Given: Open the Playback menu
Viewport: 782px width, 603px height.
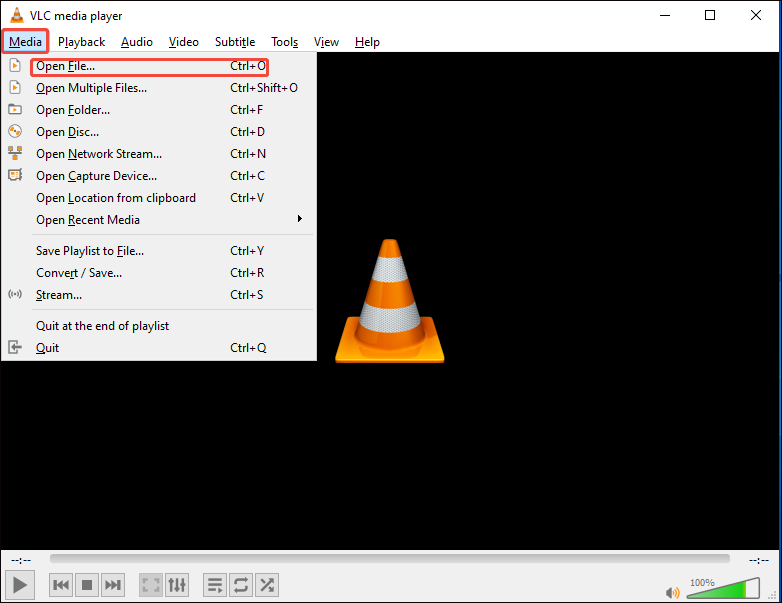Looking at the screenshot, I should click(81, 42).
